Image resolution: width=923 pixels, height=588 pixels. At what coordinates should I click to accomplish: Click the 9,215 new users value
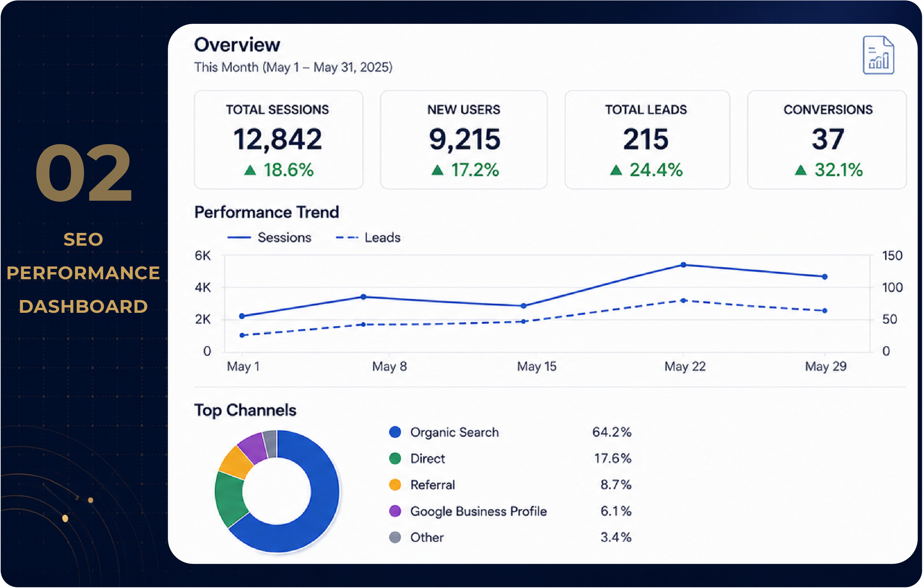point(465,139)
